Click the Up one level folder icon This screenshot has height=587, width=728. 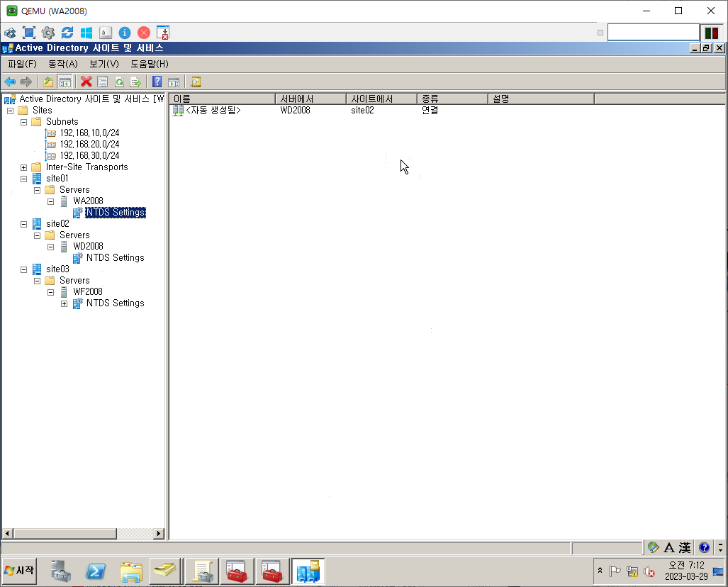point(47,82)
